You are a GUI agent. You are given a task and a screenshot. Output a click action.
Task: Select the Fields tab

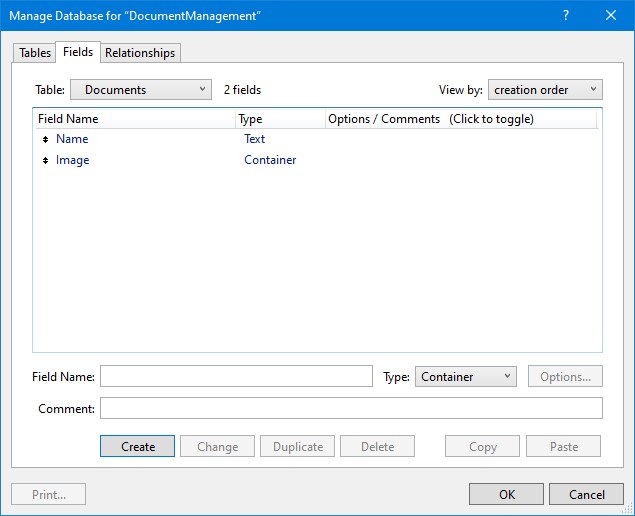[77, 52]
